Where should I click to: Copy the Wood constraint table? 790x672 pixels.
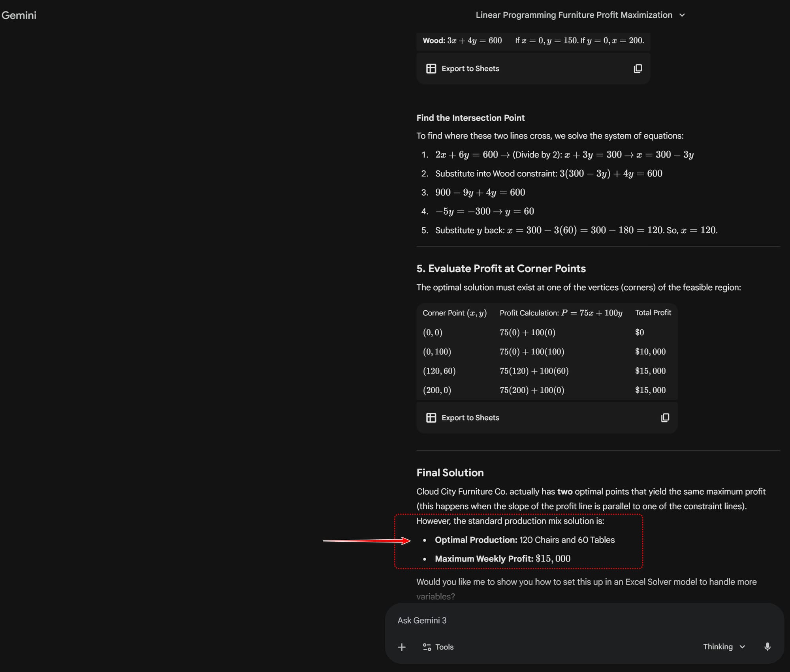pyautogui.click(x=638, y=69)
